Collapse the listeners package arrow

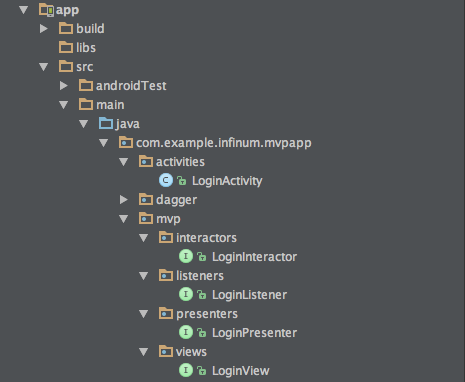pos(143,276)
